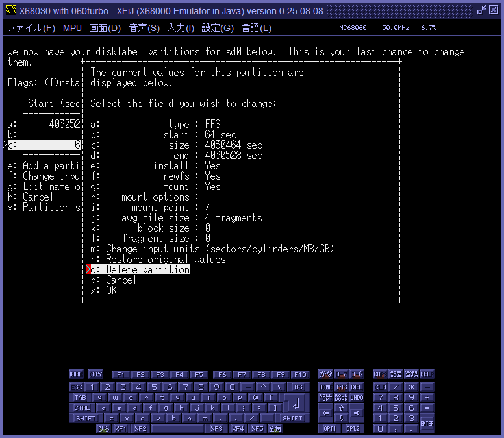Image resolution: width=504 pixels, height=438 pixels.
Task: Click the up arrow key
Action: coord(341,408)
